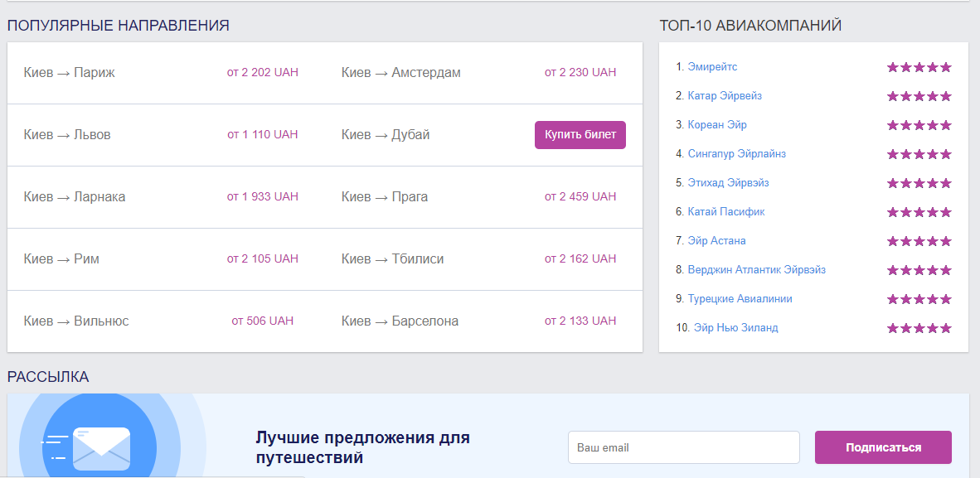Click the star rating beside Катар Эйрвейз
The height and width of the screenshot is (478, 980).
click(x=919, y=96)
